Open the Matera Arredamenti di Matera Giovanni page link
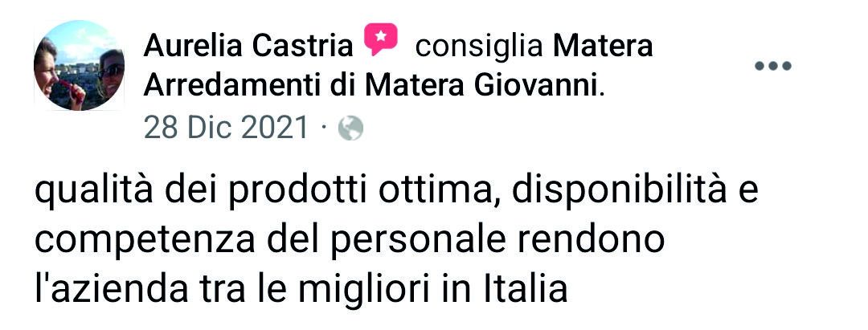 pos(399,67)
